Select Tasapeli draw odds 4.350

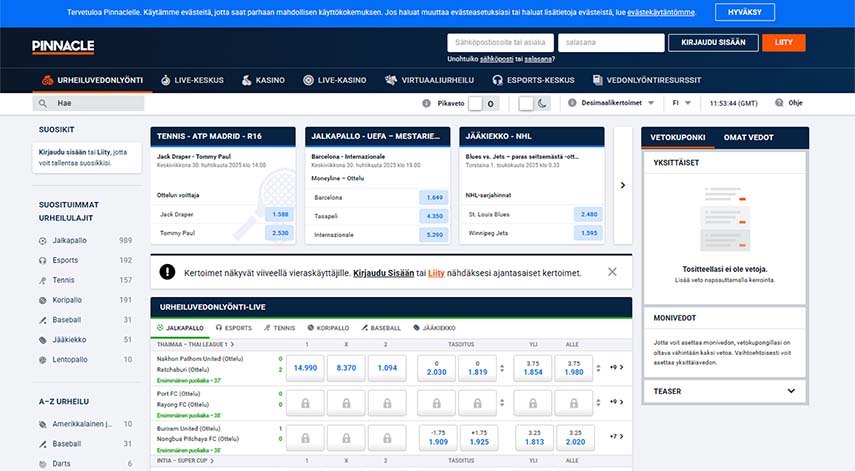434,216
